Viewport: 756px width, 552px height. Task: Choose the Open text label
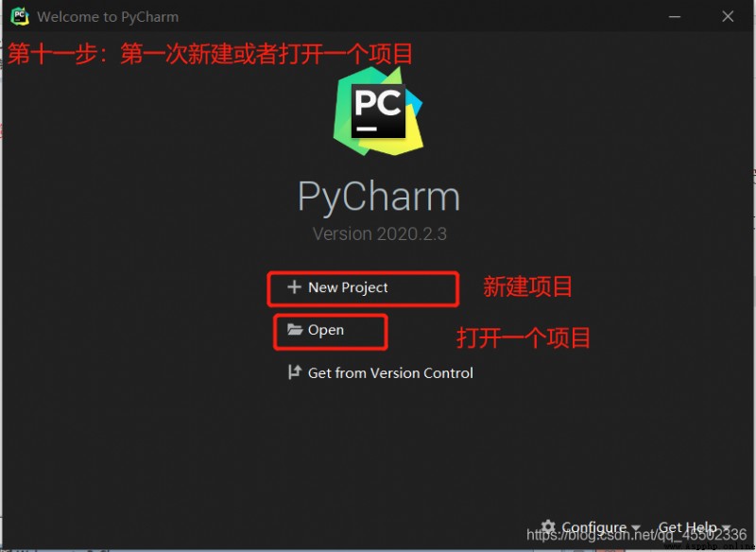326,330
